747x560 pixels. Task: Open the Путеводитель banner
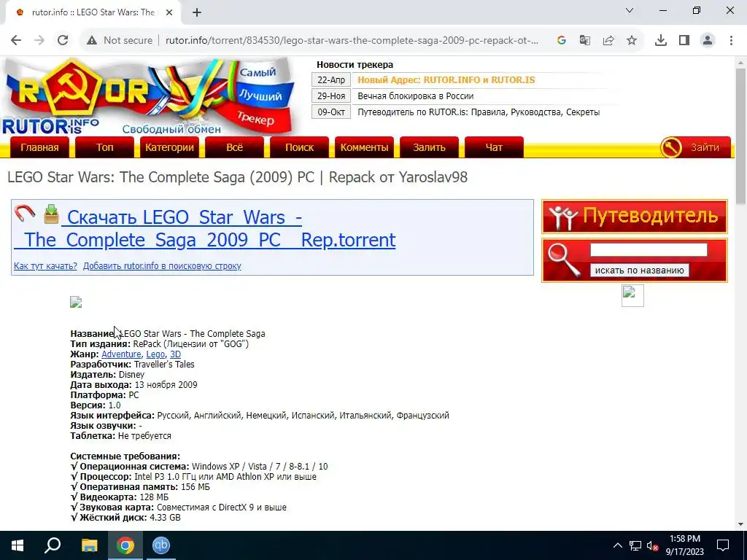[635, 217]
